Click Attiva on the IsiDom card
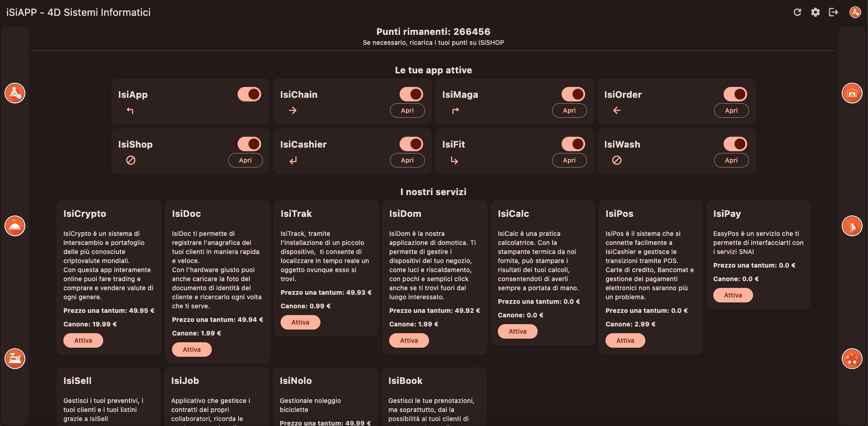Screen dimensions: 868x426 [x=409, y=340]
